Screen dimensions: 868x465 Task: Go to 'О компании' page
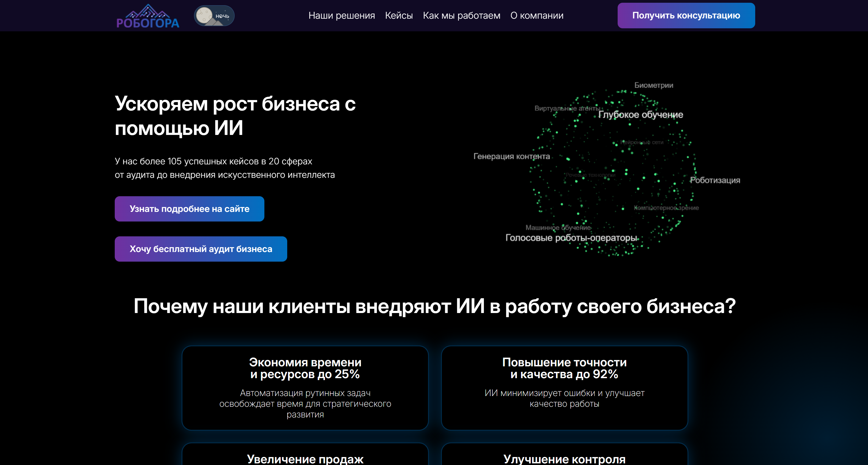[537, 15]
